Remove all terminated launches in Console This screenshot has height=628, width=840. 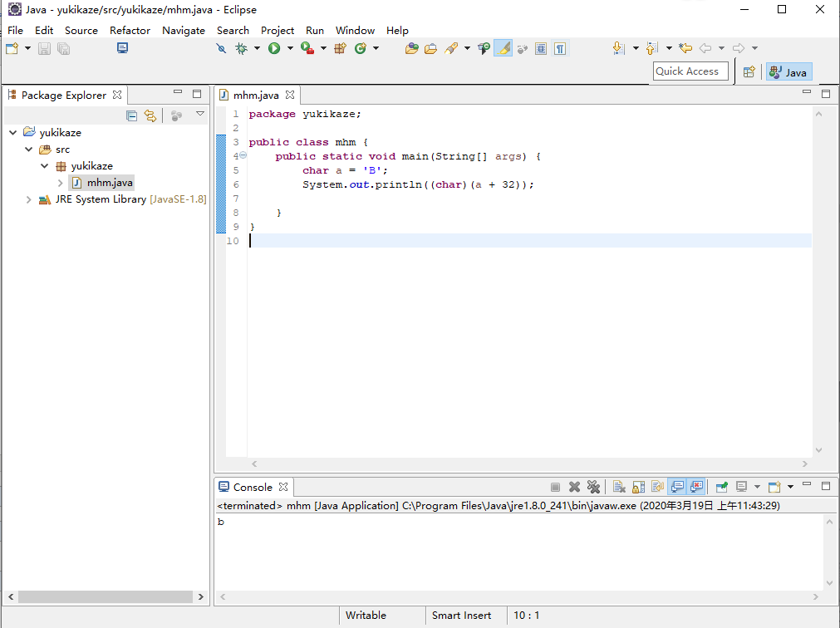593,487
